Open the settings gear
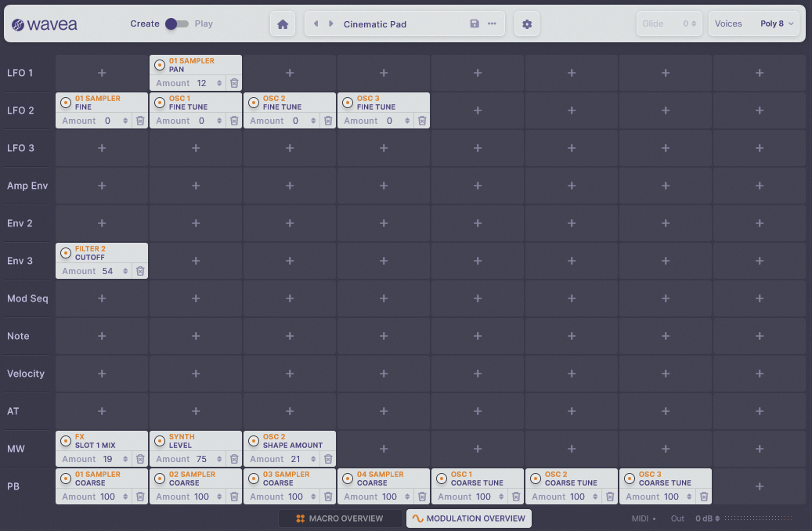812x531 pixels. (527, 24)
